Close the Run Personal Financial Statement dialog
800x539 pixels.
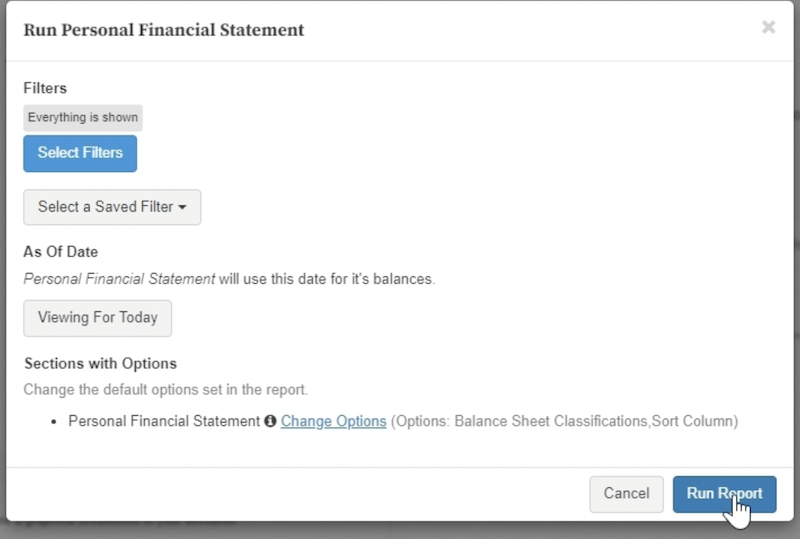tap(768, 27)
